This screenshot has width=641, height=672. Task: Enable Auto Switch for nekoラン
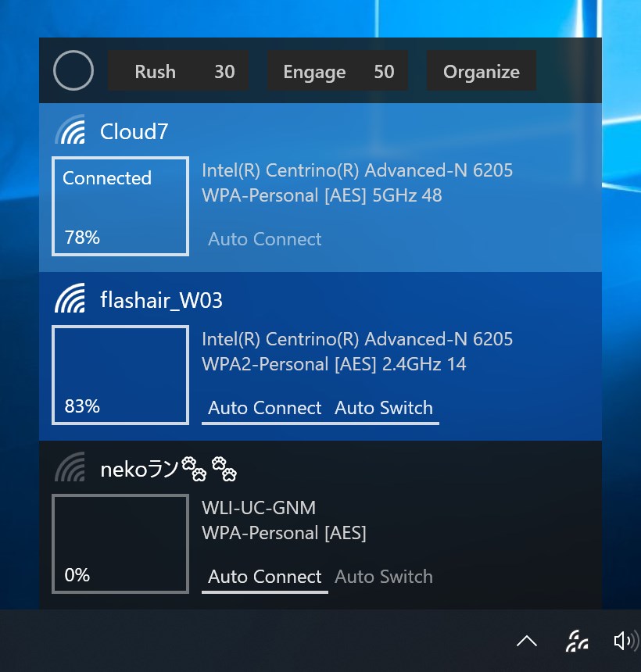(x=384, y=577)
